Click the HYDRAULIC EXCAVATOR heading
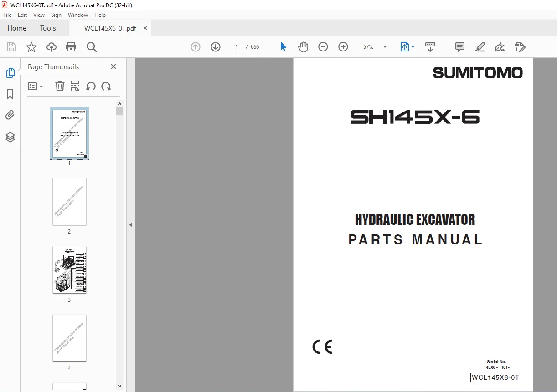The image size is (557, 392). (x=415, y=220)
